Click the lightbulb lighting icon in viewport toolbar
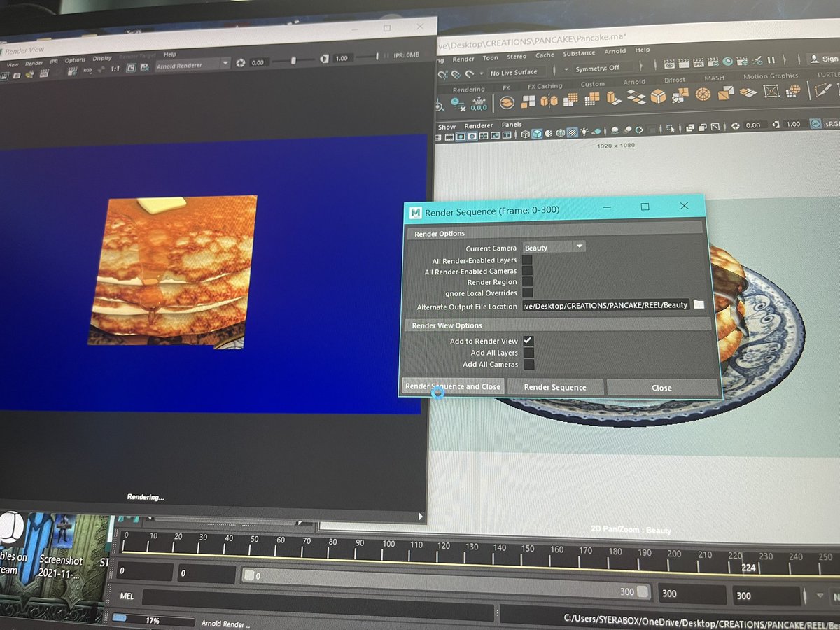Viewport: 840px width, 630px height. [x=584, y=132]
